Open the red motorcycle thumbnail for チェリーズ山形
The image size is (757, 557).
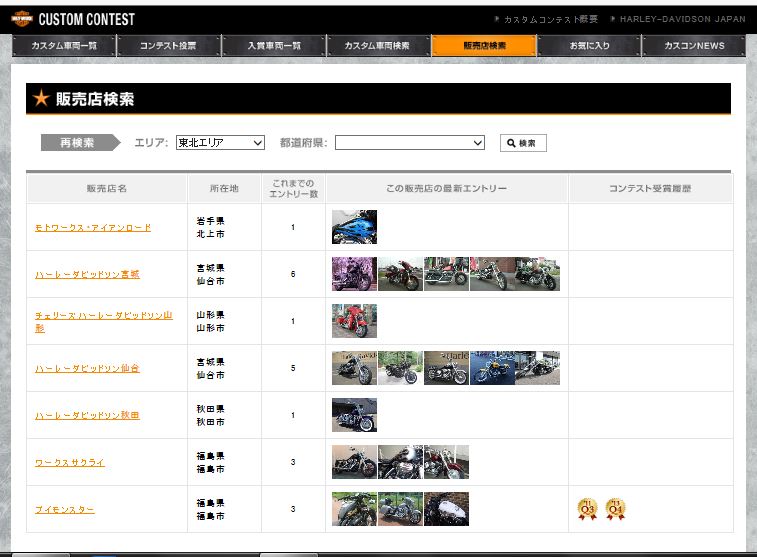point(354,321)
